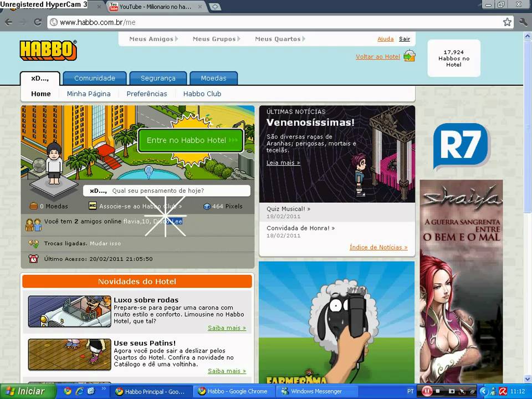532x399 pixels.
Task: Click the Mudar isso trades link
Action: point(105,244)
